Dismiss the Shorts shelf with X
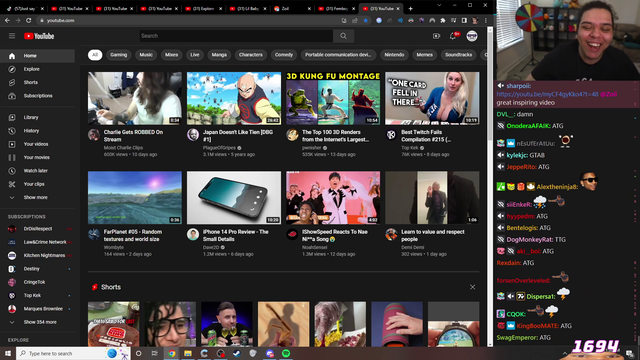640x360 pixels. click(x=472, y=287)
